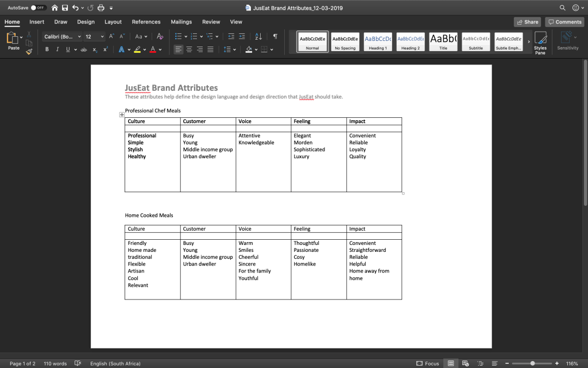Center align the text
Image resolution: width=588 pixels, height=368 pixels.
[189, 49]
